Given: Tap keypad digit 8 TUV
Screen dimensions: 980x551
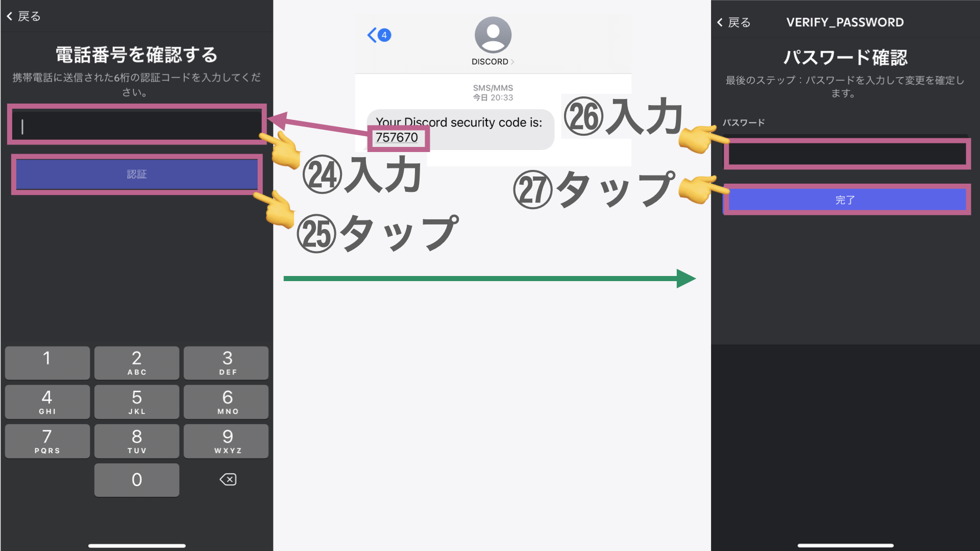Looking at the screenshot, I should pos(137,441).
